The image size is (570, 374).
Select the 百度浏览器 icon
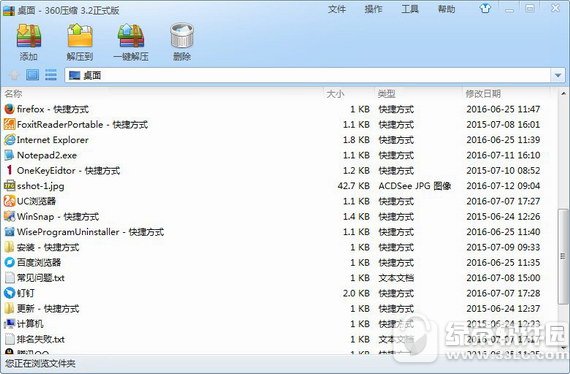point(9,262)
